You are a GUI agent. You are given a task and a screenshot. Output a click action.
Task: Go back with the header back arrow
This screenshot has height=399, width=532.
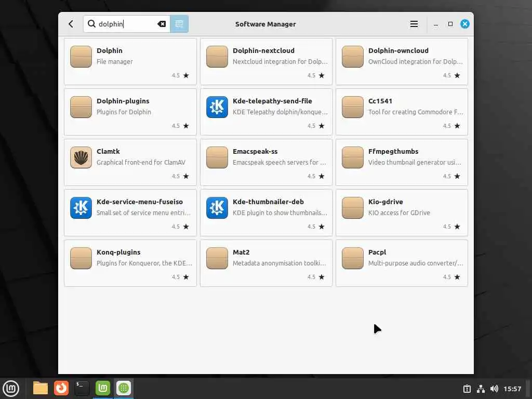[x=71, y=24]
